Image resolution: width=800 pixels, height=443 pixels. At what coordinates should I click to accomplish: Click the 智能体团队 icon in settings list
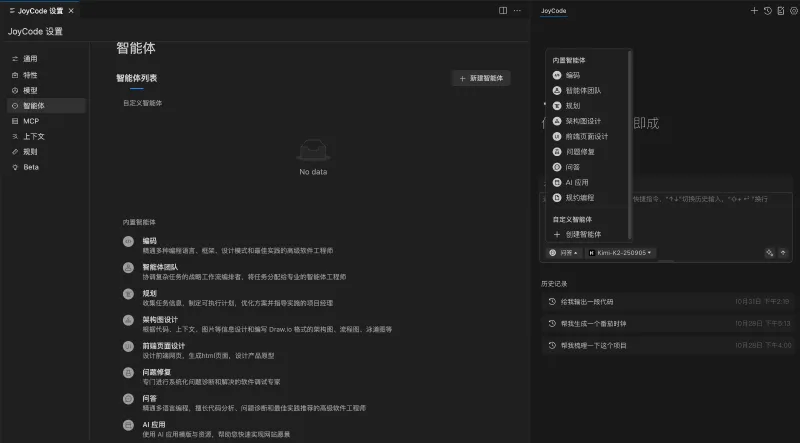(x=128, y=267)
